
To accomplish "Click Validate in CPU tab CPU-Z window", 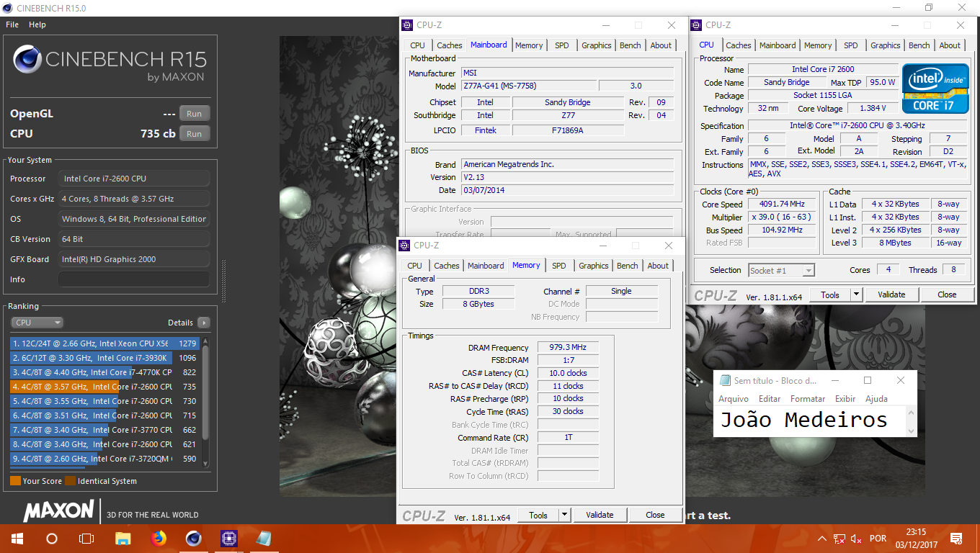I will coord(891,295).
